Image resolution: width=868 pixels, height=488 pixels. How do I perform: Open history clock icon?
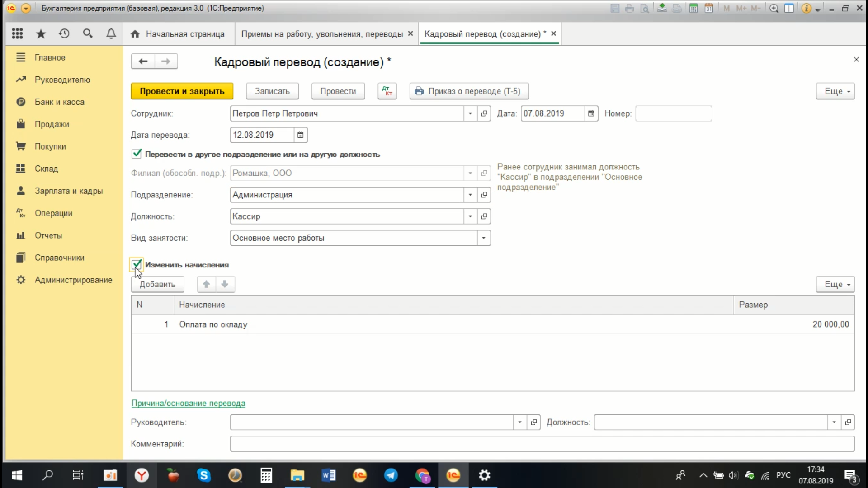[x=64, y=33]
